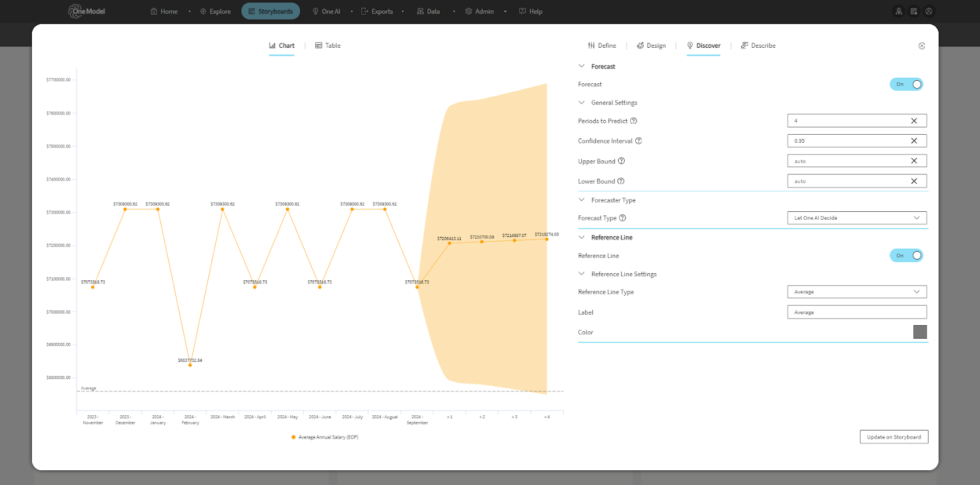Viewport: 980px width, 485px height.
Task: Open the Forecast Type dropdown
Action: click(856, 218)
